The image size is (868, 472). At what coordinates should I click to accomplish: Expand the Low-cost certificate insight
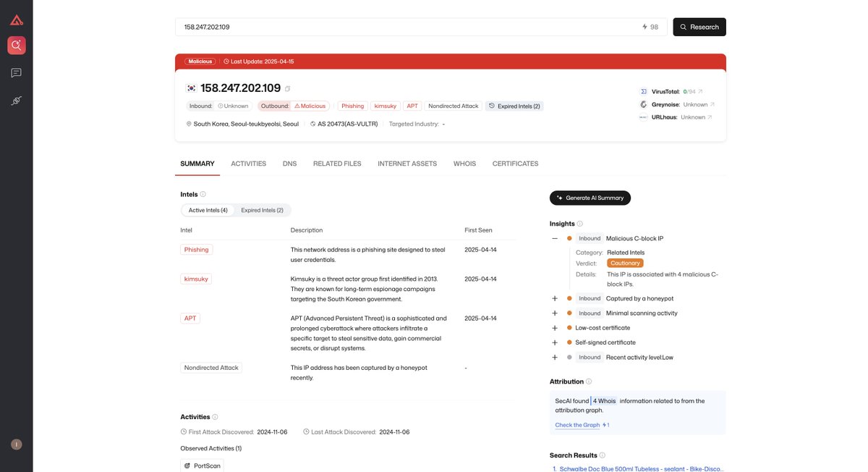(555, 328)
